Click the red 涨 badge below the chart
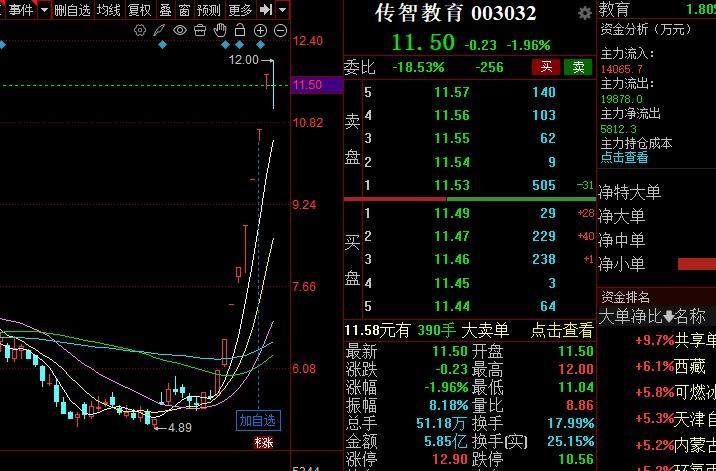Screen dimensions: 716x471 tap(264, 442)
